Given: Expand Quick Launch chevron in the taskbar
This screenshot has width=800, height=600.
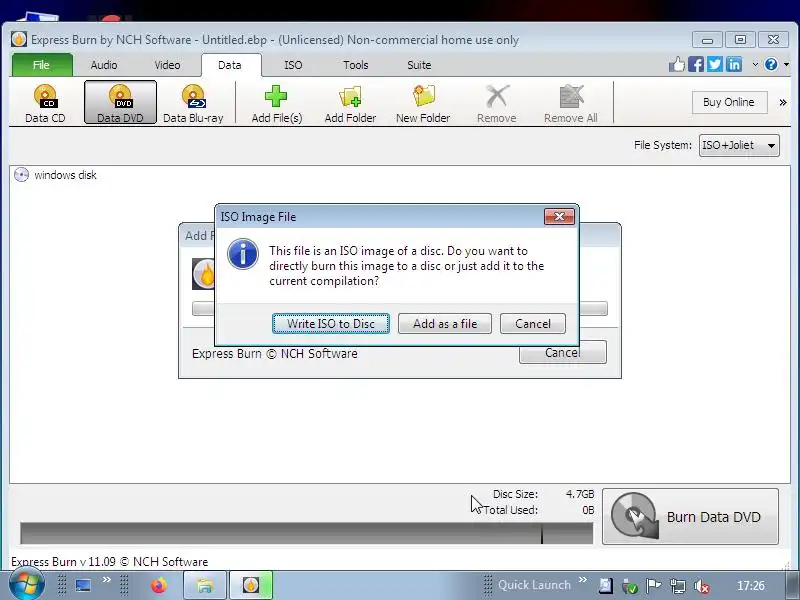Looking at the screenshot, I should (583, 580).
